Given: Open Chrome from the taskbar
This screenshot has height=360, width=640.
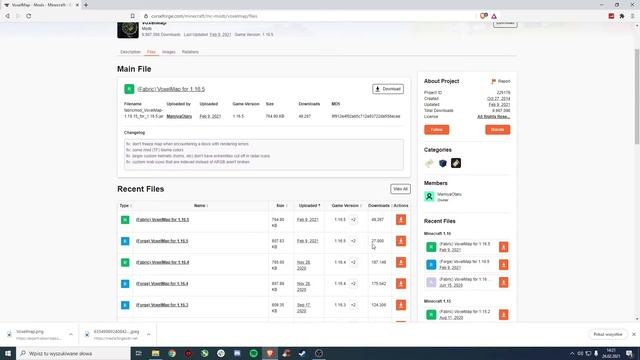Looking at the screenshot, I should (172, 353).
